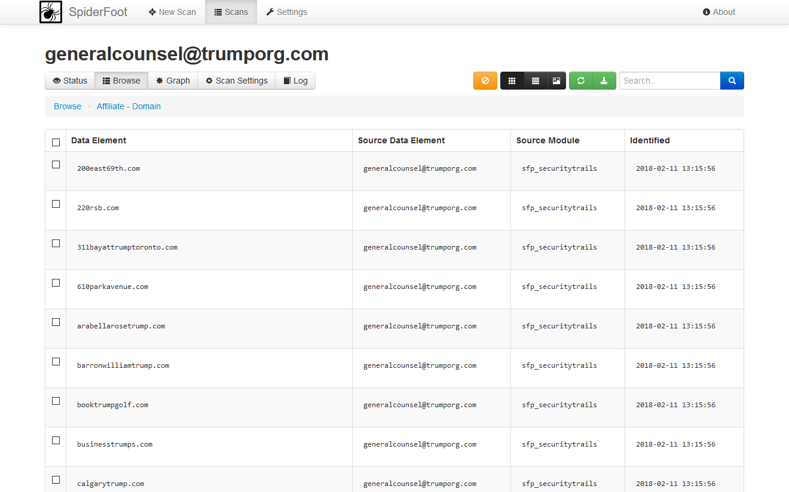The width and height of the screenshot is (789, 492).
Task: Sort by Data Element column header
Action: [99, 140]
